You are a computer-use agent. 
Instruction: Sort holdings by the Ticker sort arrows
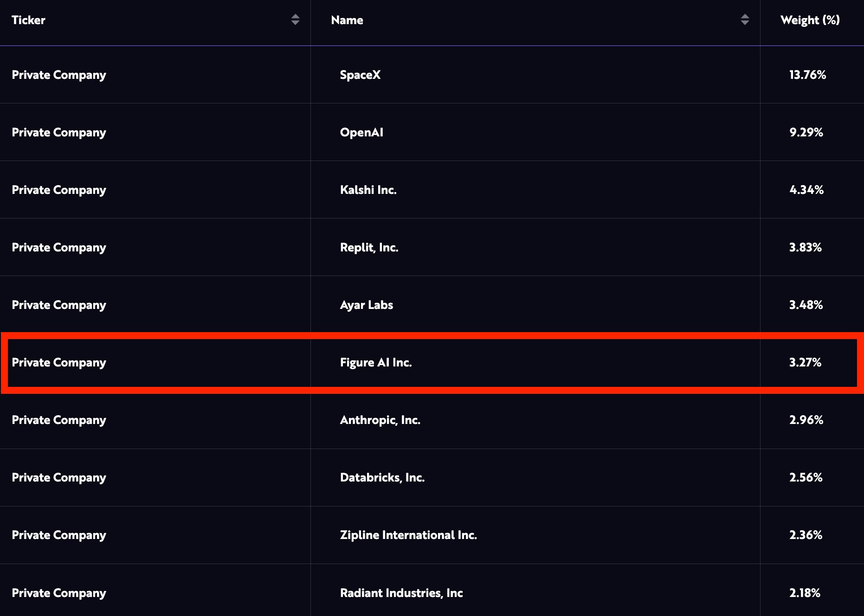click(295, 19)
